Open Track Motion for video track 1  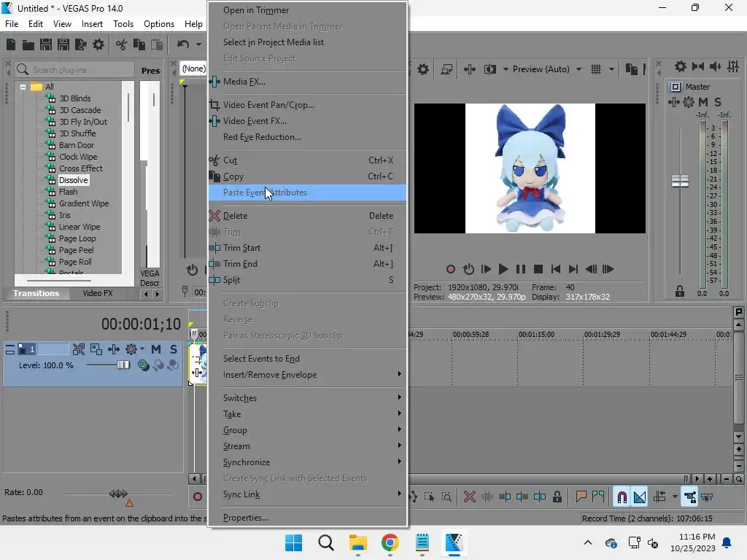[96, 349]
